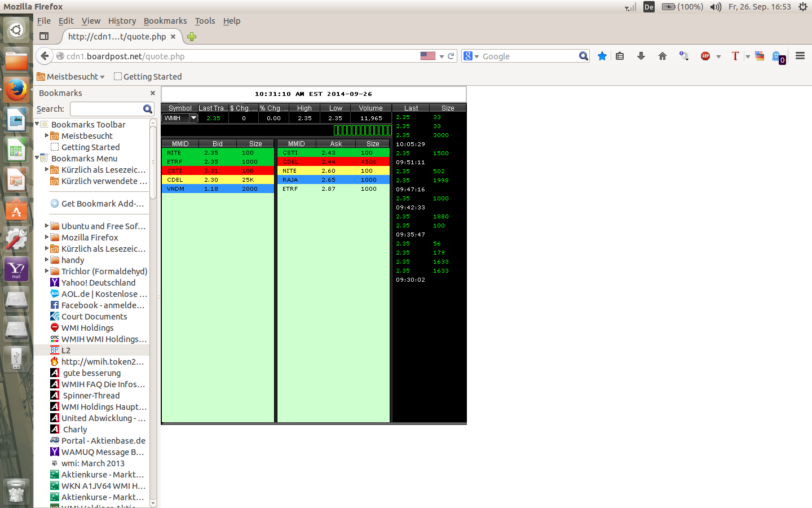Viewport: 812px width, 508px height.
Task: Show the bookmarks list menu button
Action: [620, 56]
